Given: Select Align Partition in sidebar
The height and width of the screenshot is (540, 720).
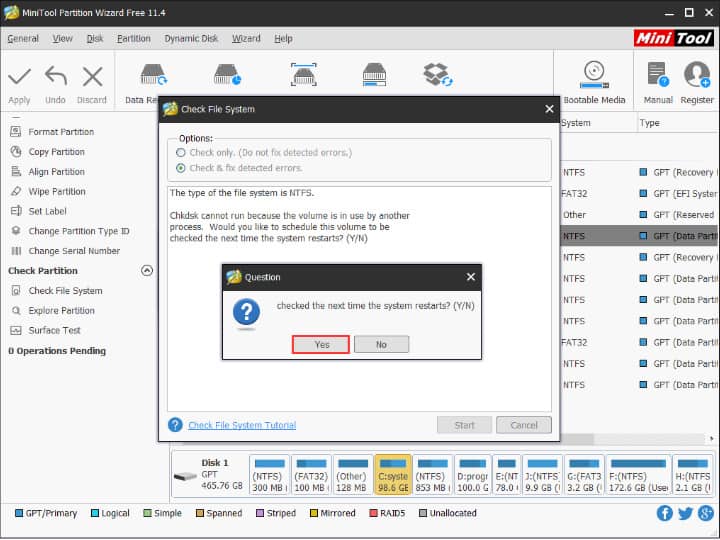Looking at the screenshot, I should [x=56, y=172].
